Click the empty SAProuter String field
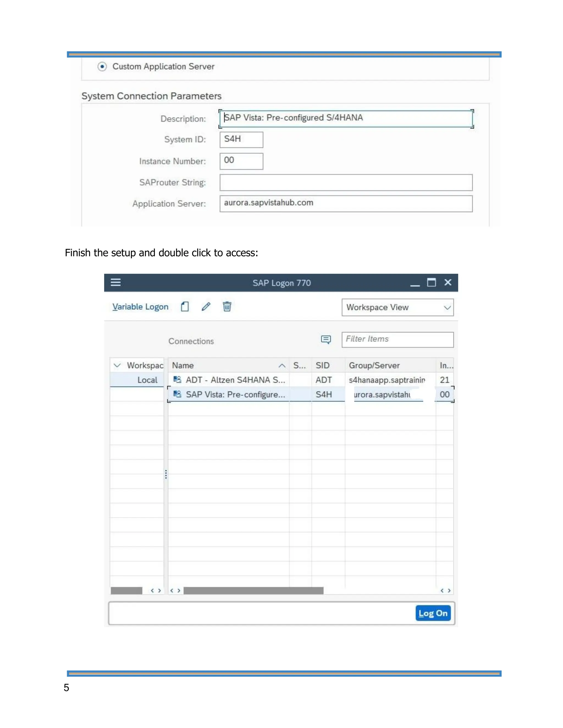The height and width of the screenshot is (728, 563). [346, 182]
